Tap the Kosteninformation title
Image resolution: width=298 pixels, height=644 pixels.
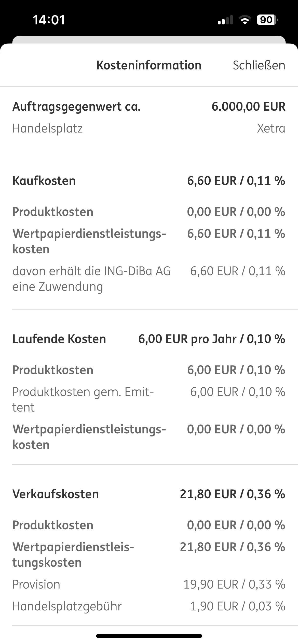coord(149,65)
